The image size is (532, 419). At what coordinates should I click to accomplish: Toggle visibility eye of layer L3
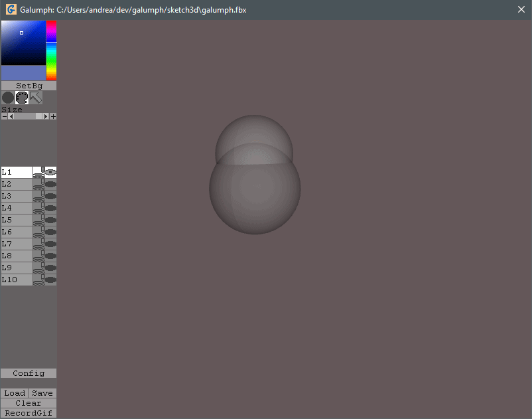point(50,196)
